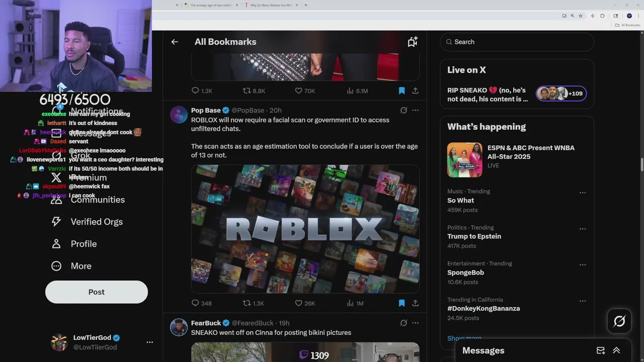Toggle bookmark on the 70K-likes post
Viewport: 644px width, 362px height.
pos(401,91)
